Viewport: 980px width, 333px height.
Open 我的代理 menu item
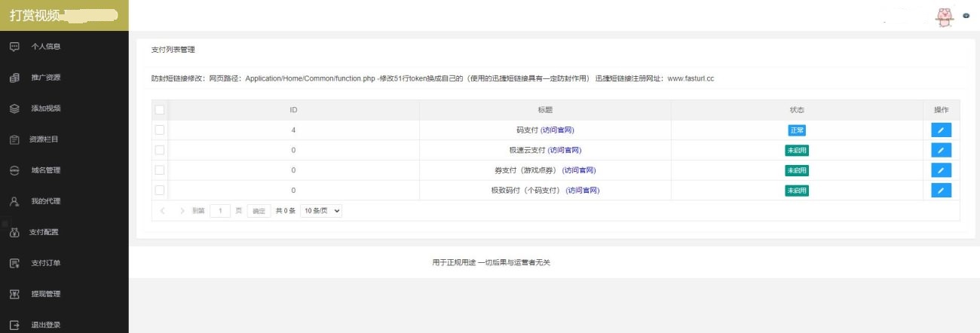pyautogui.click(x=64, y=201)
